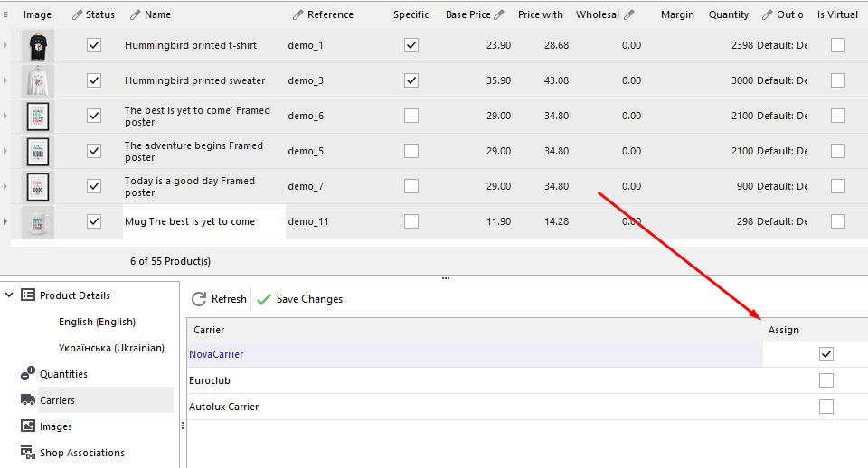Screen dimensions: 868x468
Task: Select the Autolux Carrier name
Action: coord(223,407)
